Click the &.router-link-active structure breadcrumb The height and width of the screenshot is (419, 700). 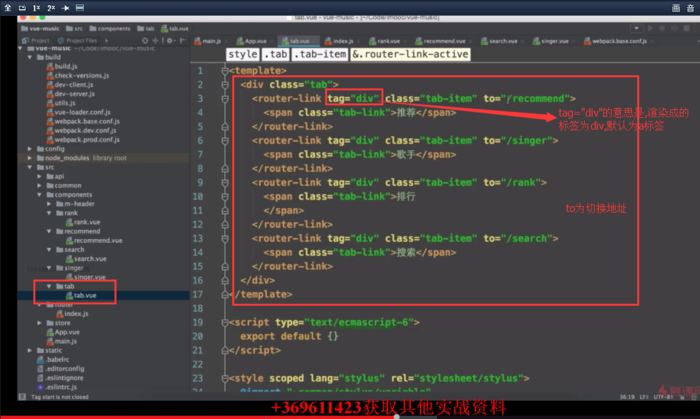pos(410,54)
